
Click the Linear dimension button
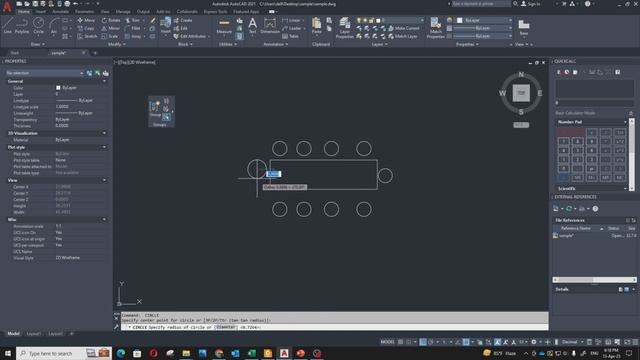pyautogui.click(x=291, y=20)
